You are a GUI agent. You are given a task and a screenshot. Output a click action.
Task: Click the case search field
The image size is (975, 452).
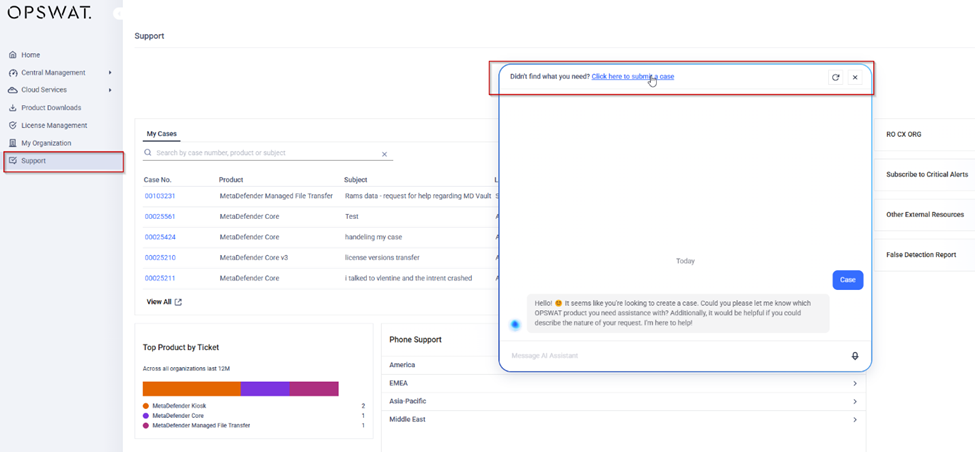coord(267,153)
